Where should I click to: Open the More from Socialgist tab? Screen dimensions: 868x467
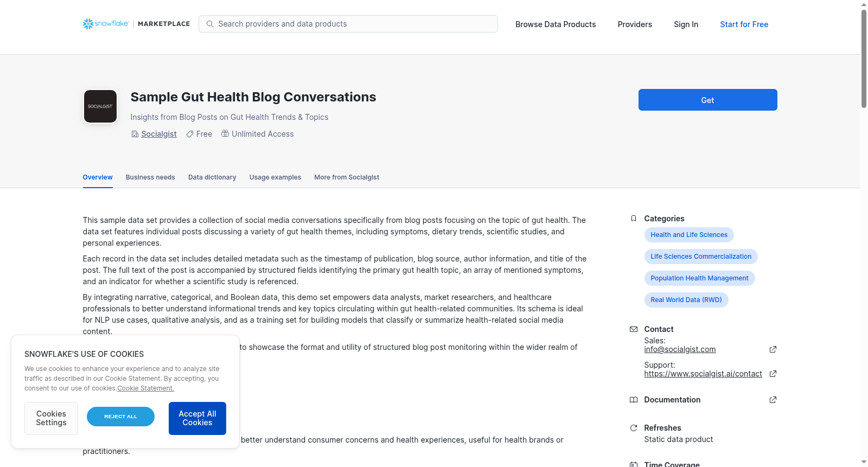(x=347, y=177)
